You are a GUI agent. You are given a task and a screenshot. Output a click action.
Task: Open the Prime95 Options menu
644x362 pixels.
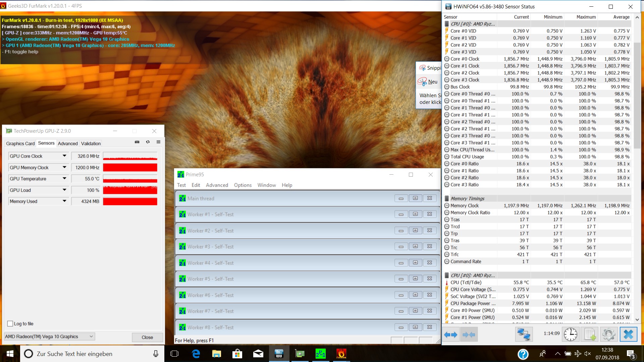243,185
